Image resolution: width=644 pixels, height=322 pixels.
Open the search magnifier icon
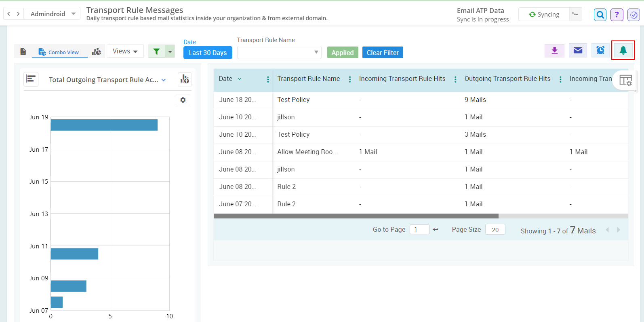point(600,15)
